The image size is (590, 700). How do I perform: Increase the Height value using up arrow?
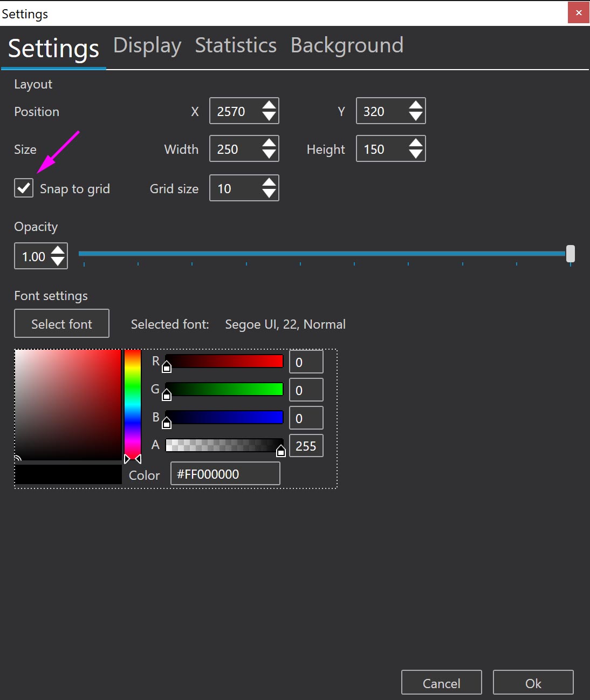(x=415, y=143)
